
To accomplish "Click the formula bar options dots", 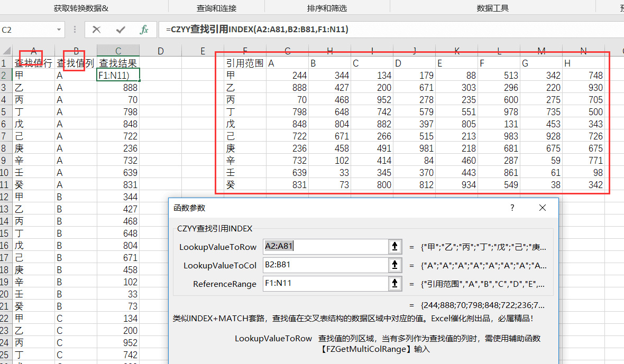I will click(75, 30).
